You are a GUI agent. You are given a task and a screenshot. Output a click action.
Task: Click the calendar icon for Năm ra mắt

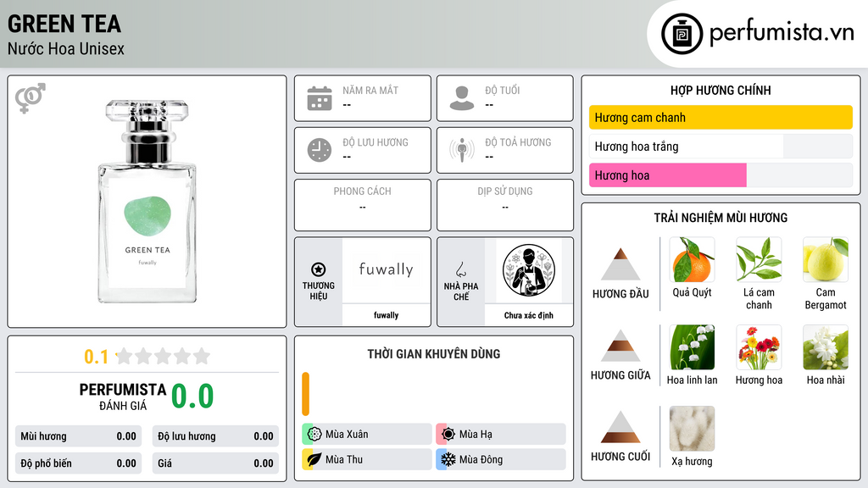(x=320, y=98)
